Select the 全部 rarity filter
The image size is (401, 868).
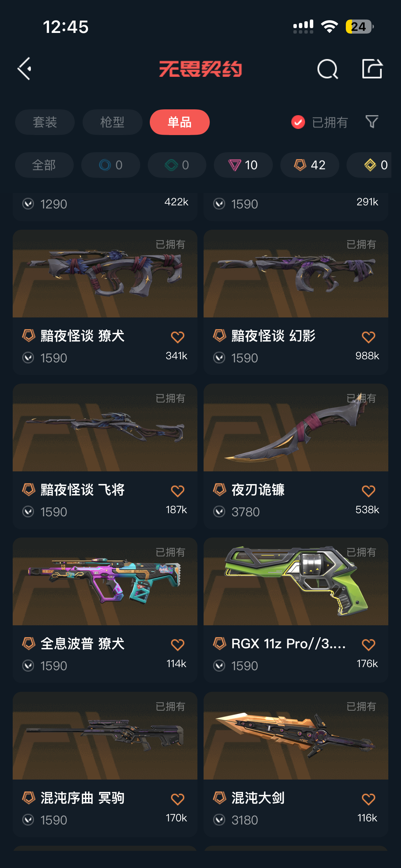click(x=44, y=165)
